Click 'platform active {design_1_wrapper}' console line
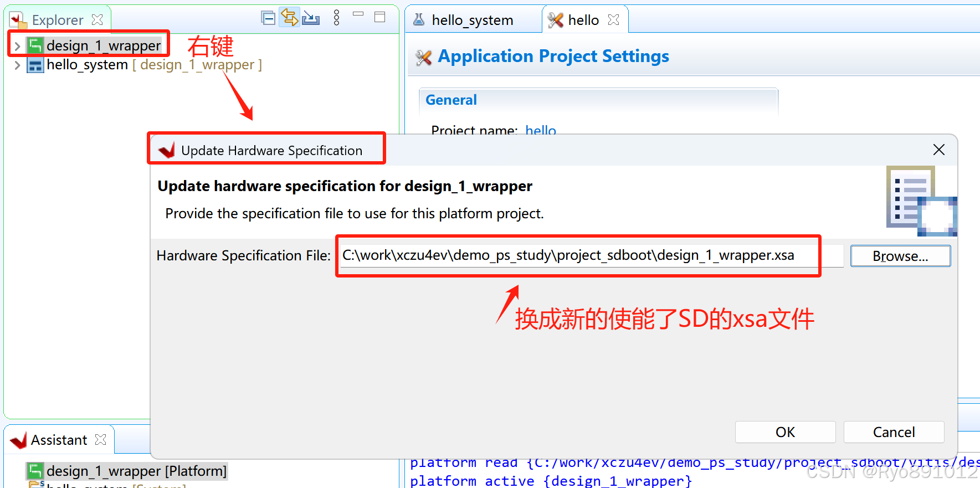 point(551,481)
